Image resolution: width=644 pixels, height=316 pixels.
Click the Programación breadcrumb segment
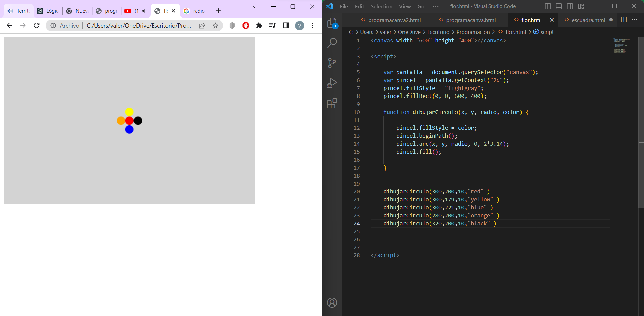point(473,32)
